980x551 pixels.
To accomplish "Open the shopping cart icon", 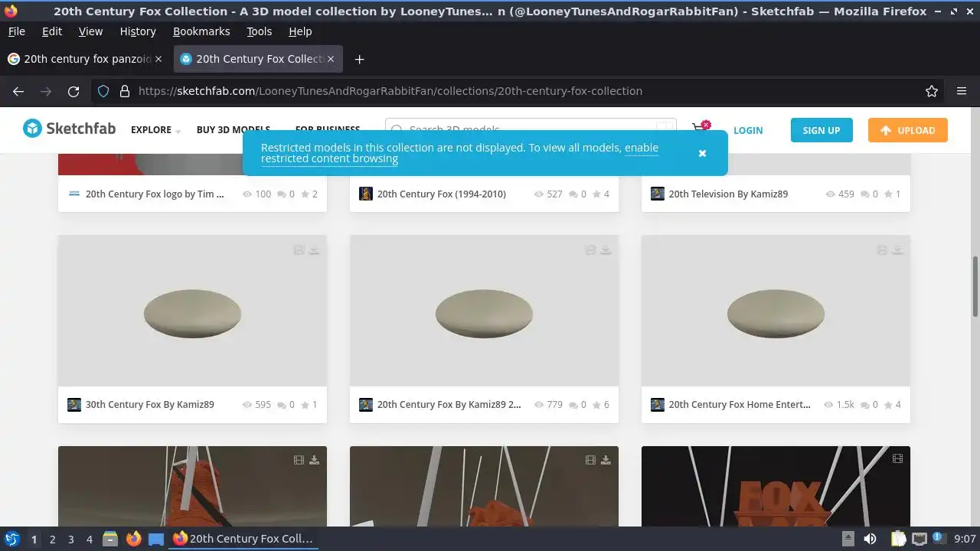I will 699,129.
